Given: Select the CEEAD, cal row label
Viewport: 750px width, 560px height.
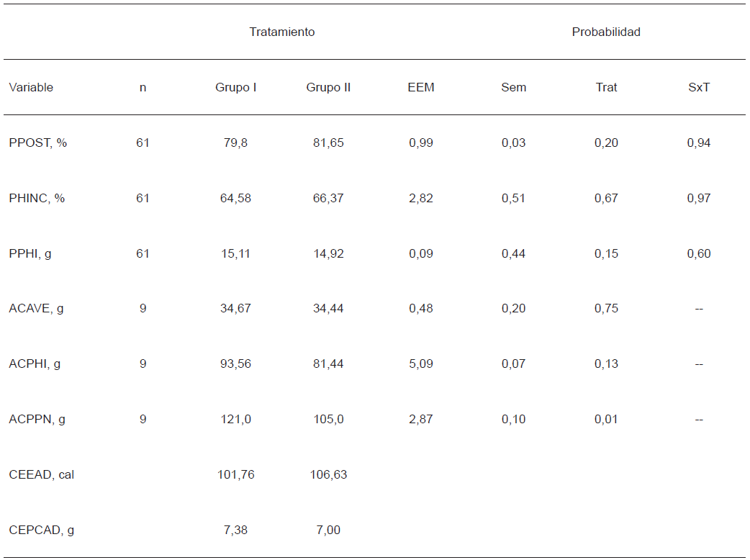Looking at the screenshot, I should click(42, 474).
